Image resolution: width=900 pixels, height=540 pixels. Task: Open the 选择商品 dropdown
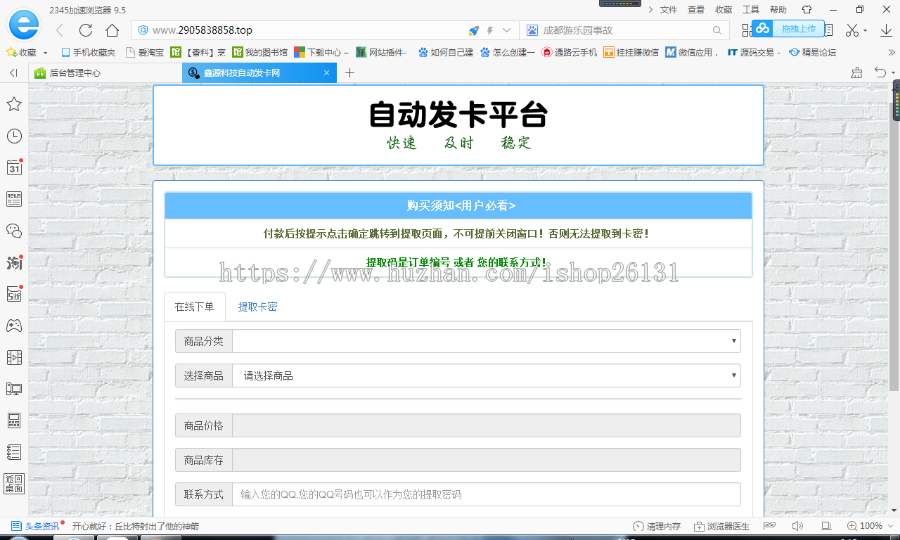(486, 375)
